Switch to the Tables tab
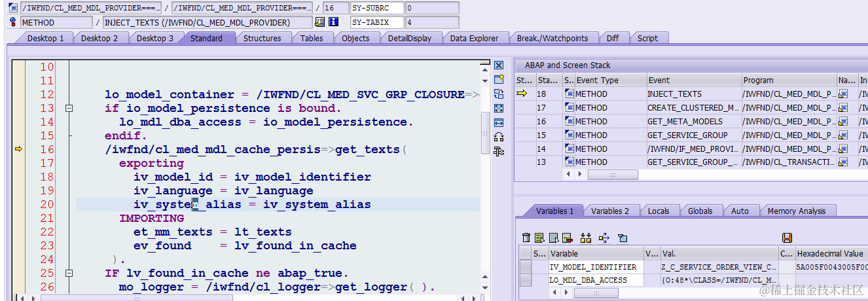 click(312, 38)
